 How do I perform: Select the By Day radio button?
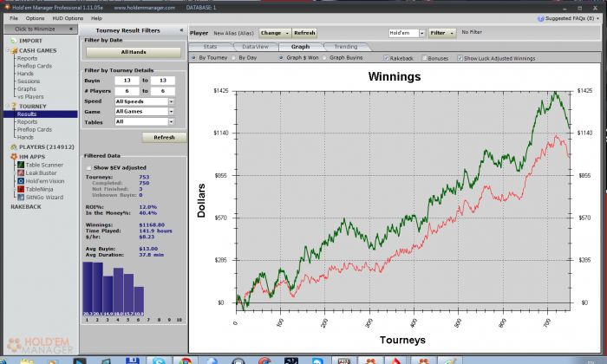point(233,58)
